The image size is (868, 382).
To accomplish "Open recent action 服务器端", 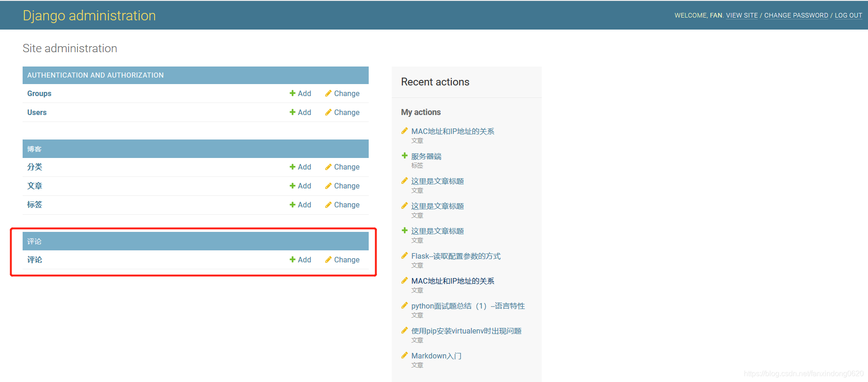I will (426, 156).
